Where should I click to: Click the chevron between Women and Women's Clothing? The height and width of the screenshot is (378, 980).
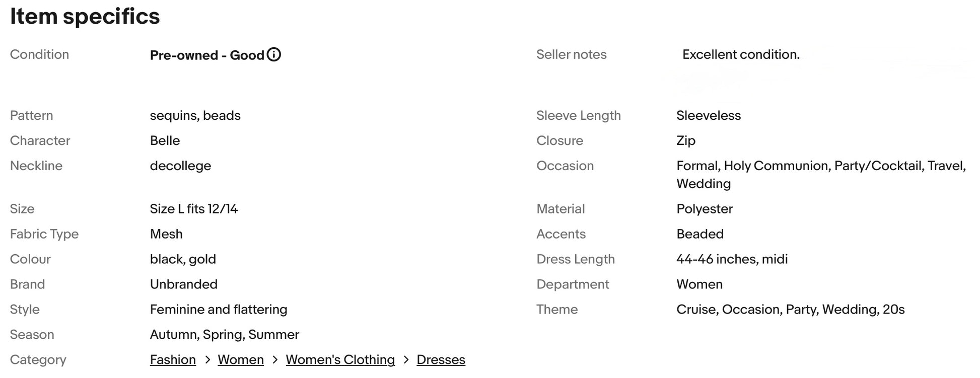click(x=275, y=360)
